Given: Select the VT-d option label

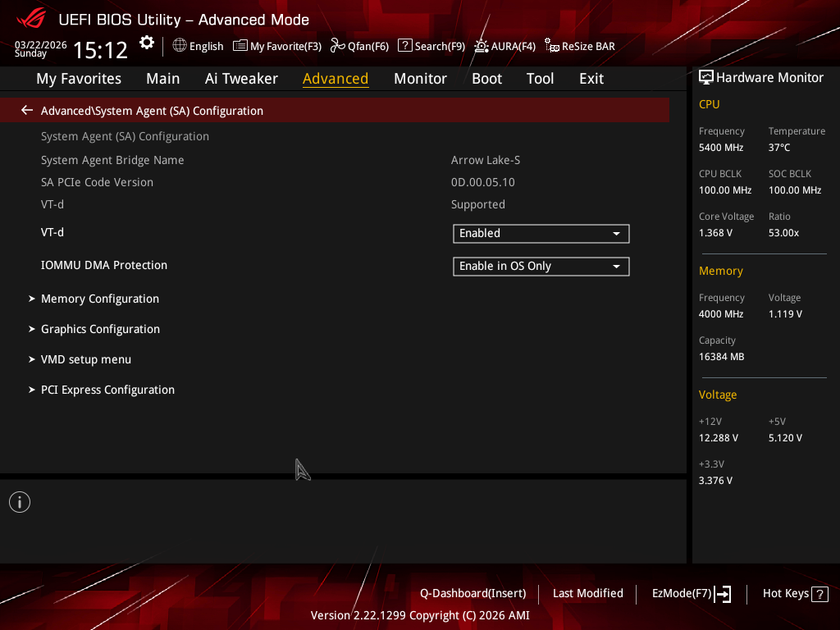Looking at the screenshot, I should tap(52, 232).
